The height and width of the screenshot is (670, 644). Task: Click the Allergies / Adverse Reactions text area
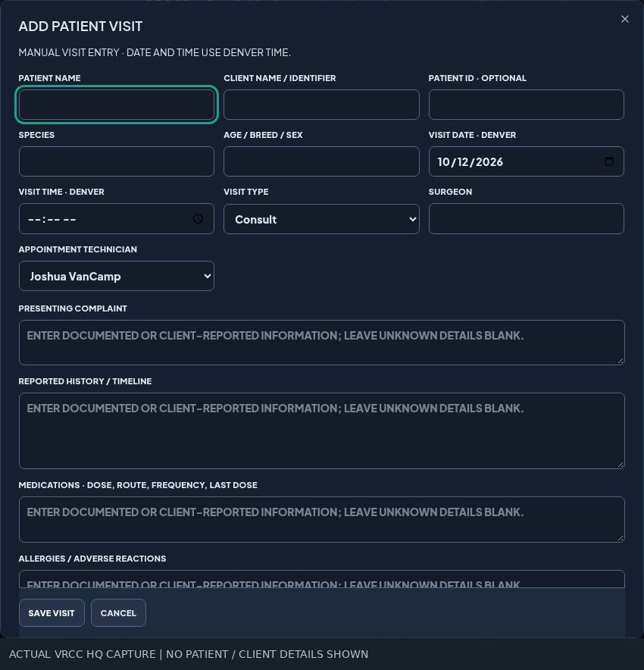coord(321,579)
